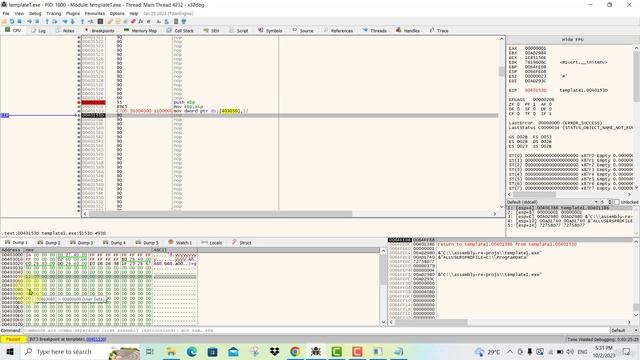Image resolution: width=640 pixels, height=360 pixels.
Task: Open the File menu
Action: [x=6, y=13]
